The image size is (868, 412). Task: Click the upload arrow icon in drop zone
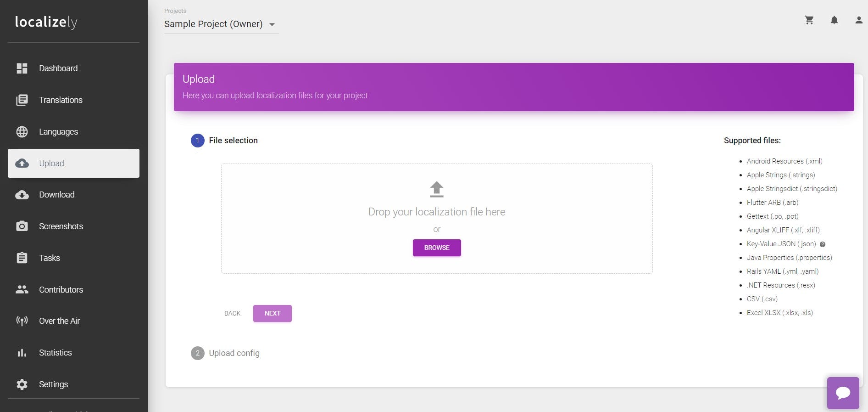coord(437,189)
